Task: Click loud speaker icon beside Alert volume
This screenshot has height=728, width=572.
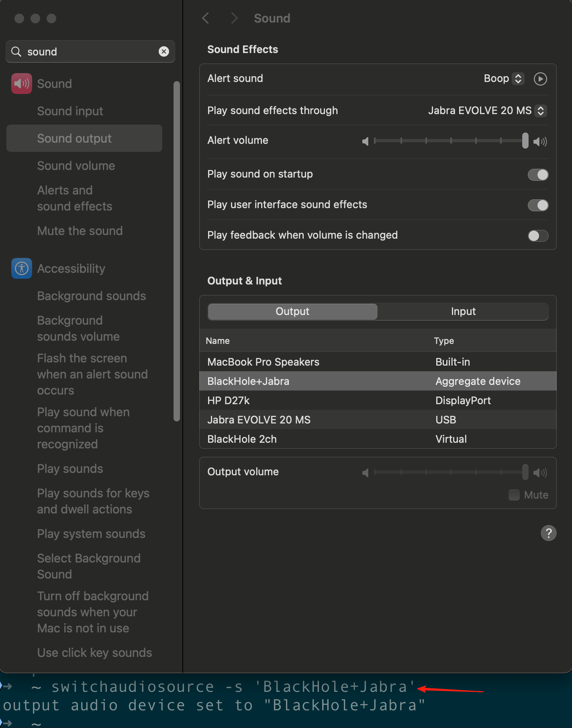Action: pos(540,141)
